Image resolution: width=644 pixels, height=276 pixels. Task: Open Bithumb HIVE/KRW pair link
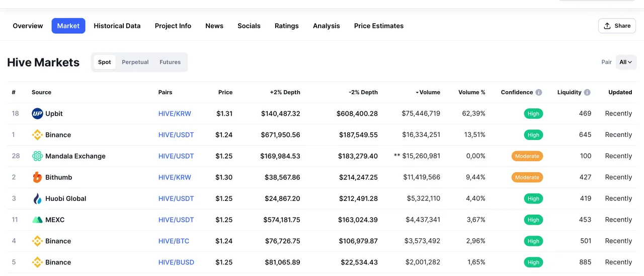click(175, 177)
